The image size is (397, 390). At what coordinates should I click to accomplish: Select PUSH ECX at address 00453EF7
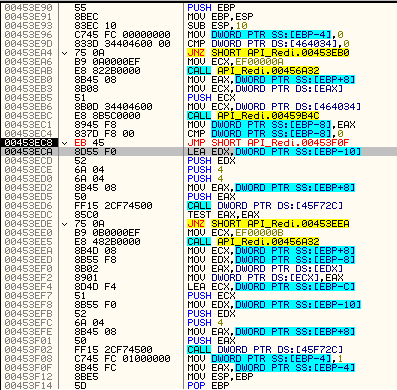211,295
